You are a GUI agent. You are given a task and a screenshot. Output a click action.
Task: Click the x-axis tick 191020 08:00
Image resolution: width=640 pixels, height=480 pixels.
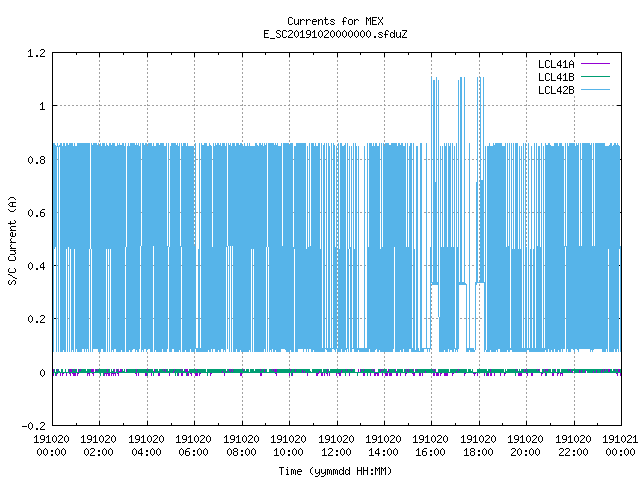click(x=242, y=446)
